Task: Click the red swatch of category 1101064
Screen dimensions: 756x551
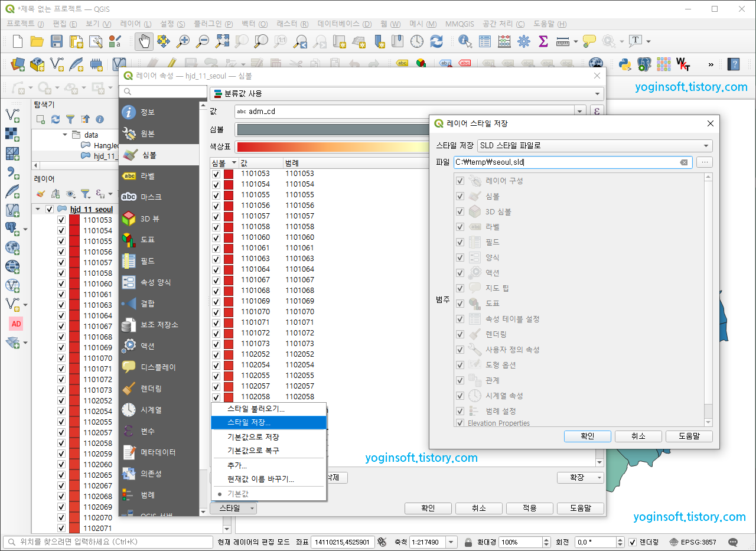Action: [x=229, y=269]
